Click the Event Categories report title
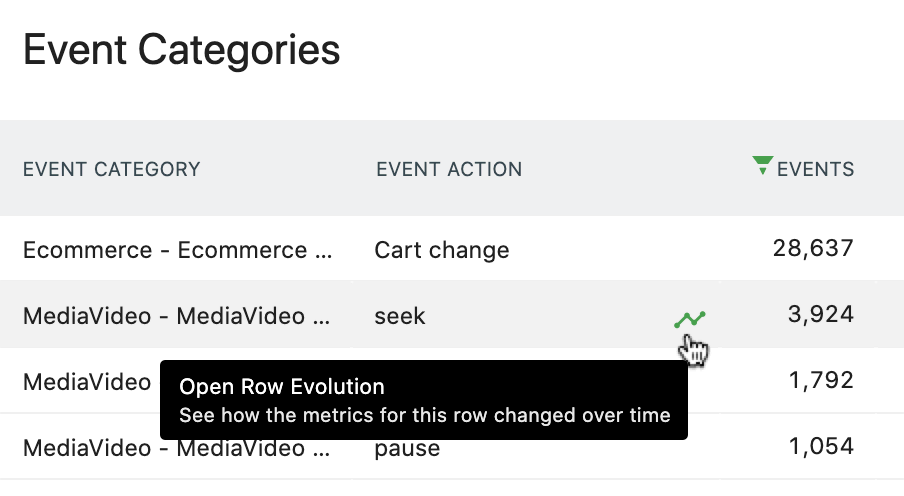 [x=181, y=49]
